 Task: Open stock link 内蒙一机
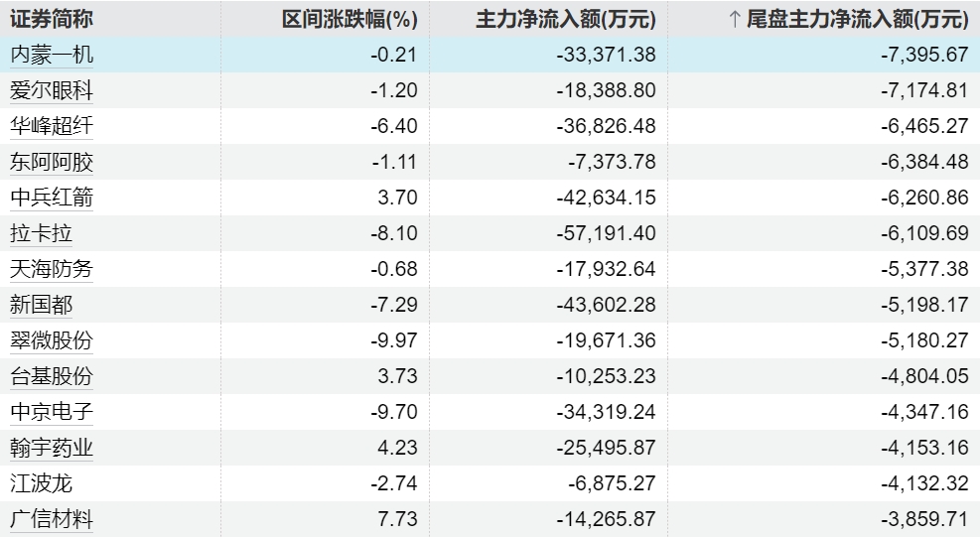(52, 55)
